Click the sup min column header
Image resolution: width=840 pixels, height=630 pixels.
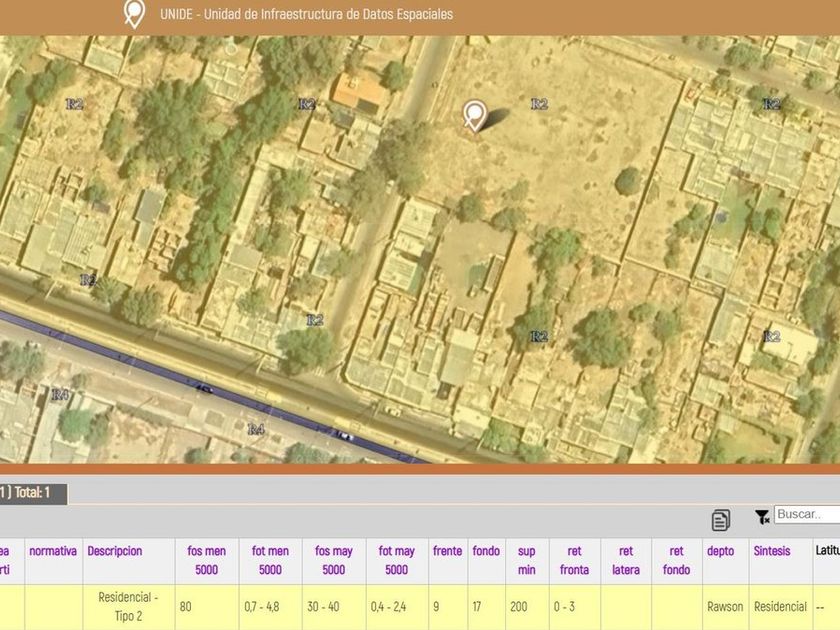click(x=526, y=560)
